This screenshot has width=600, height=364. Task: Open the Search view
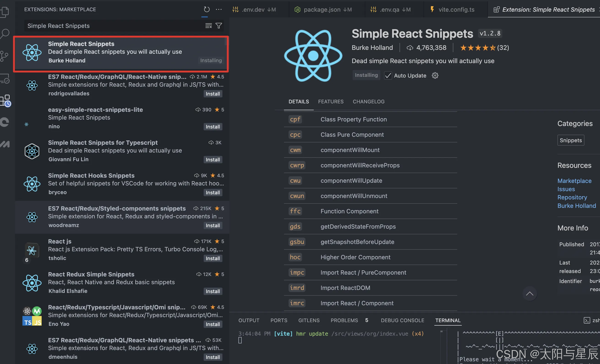click(x=5, y=34)
